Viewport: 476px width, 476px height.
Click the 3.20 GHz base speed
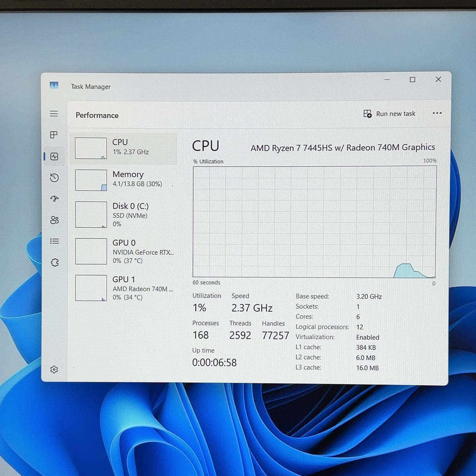tap(369, 297)
